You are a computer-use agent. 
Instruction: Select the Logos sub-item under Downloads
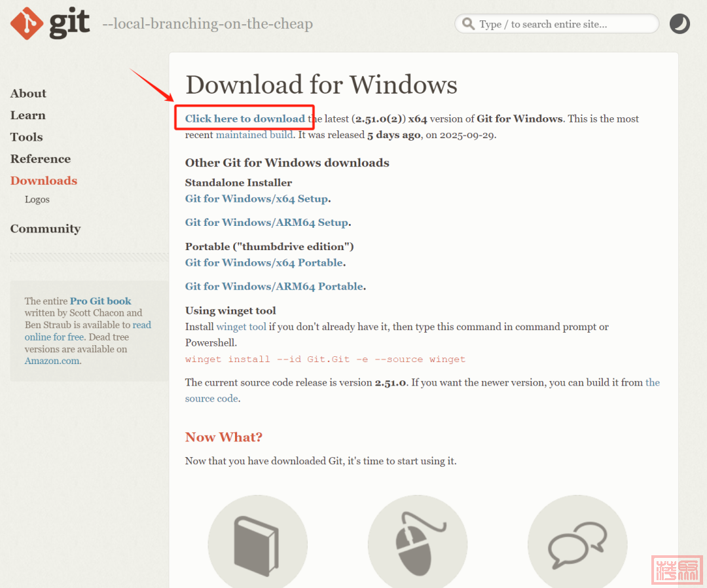(x=37, y=200)
